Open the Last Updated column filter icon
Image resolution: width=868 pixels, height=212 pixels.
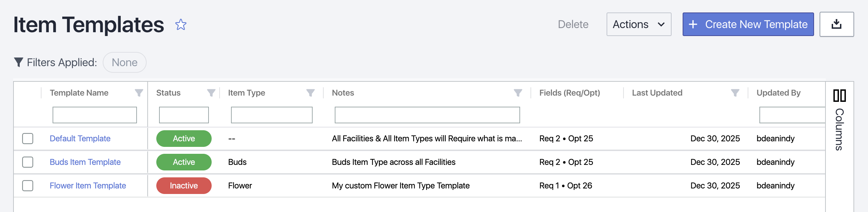point(735,93)
